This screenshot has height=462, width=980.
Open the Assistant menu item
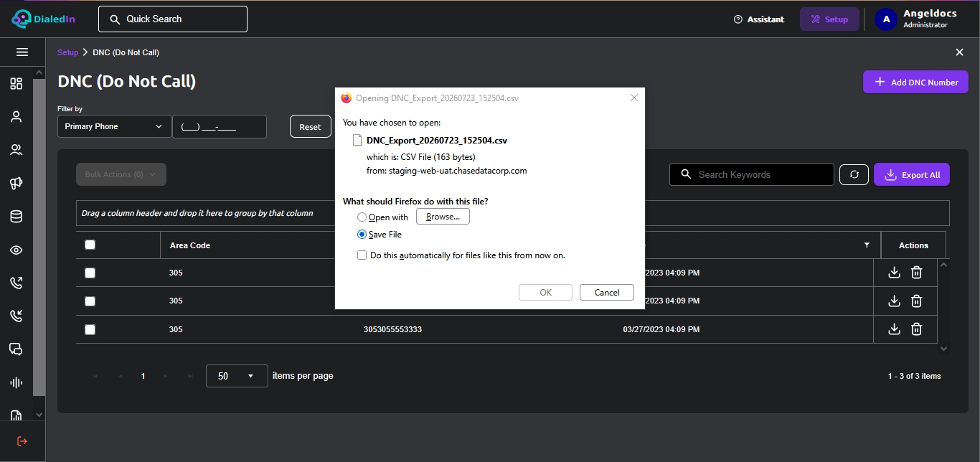point(759,19)
